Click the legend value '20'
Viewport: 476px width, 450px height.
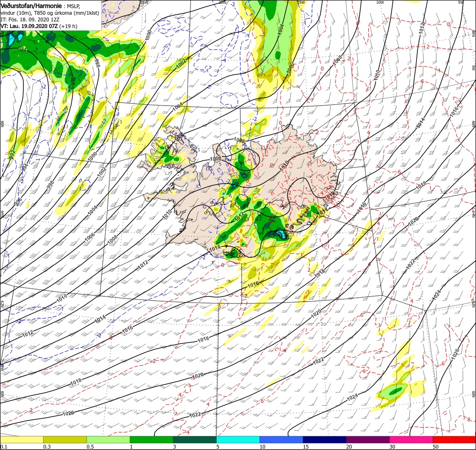pos(349,447)
